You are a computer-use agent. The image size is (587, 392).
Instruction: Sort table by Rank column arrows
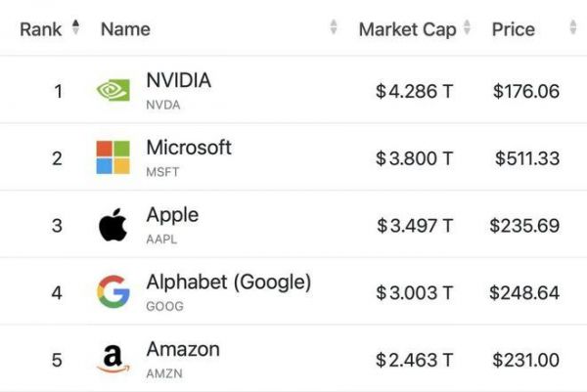point(76,28)
